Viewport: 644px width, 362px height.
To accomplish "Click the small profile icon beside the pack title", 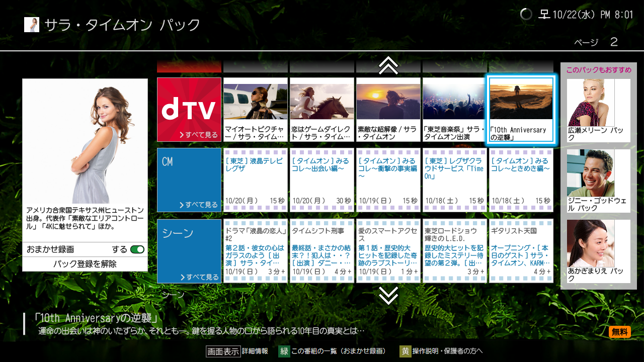I will [31, 25].
